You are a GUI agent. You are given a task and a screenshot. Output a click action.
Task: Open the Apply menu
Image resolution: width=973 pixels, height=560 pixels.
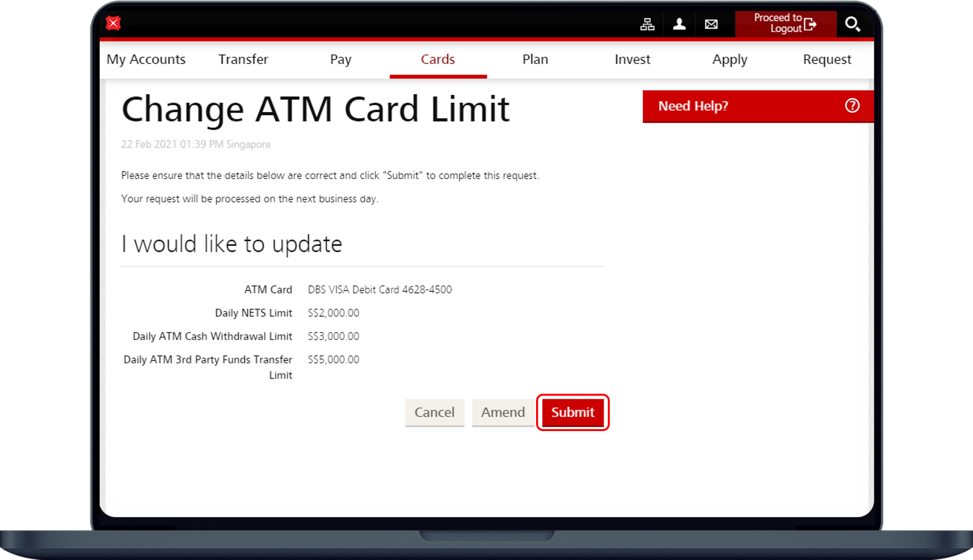pos(729,59)
